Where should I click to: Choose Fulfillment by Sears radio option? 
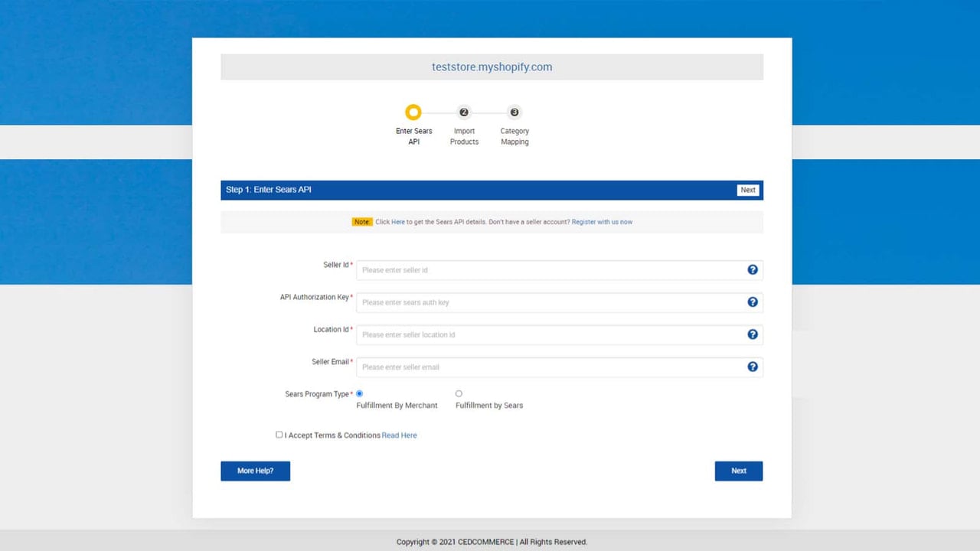(x=459, y=393)
